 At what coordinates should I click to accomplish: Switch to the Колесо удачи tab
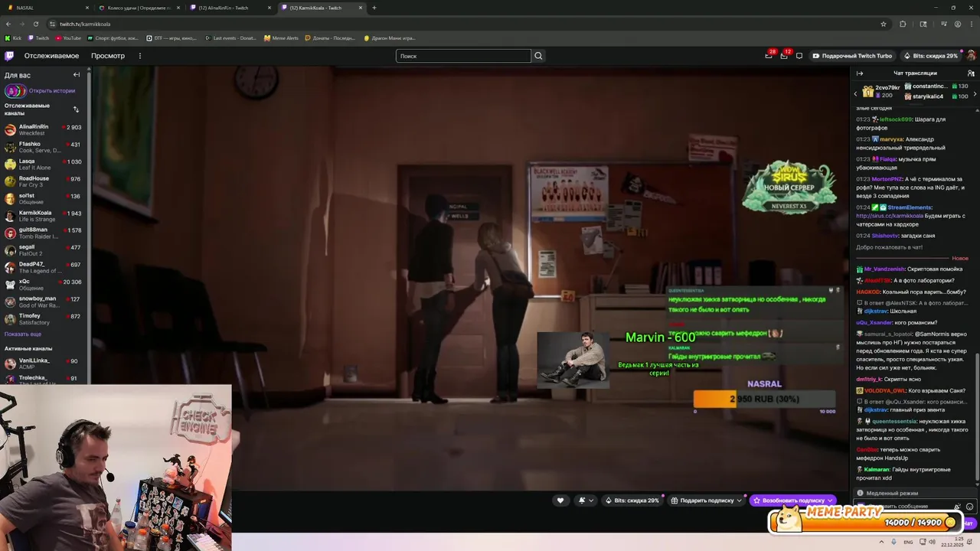[x=139, y=8]
